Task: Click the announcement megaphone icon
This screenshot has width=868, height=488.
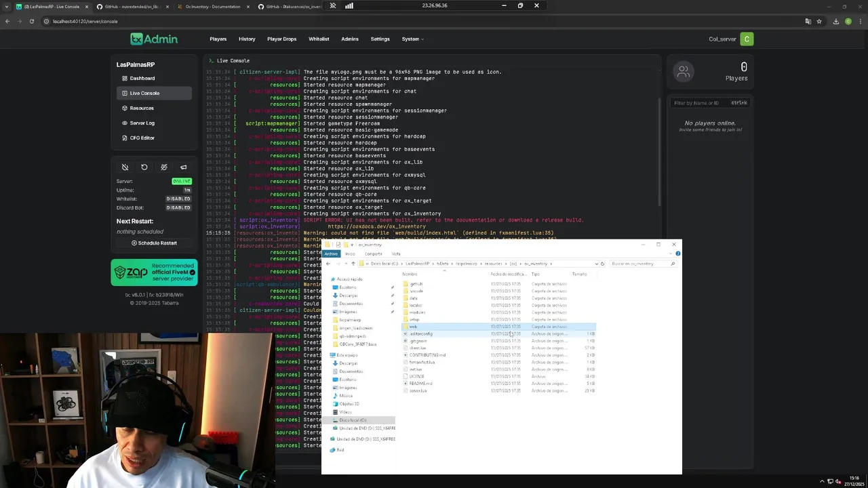Action: coord(183,167)
